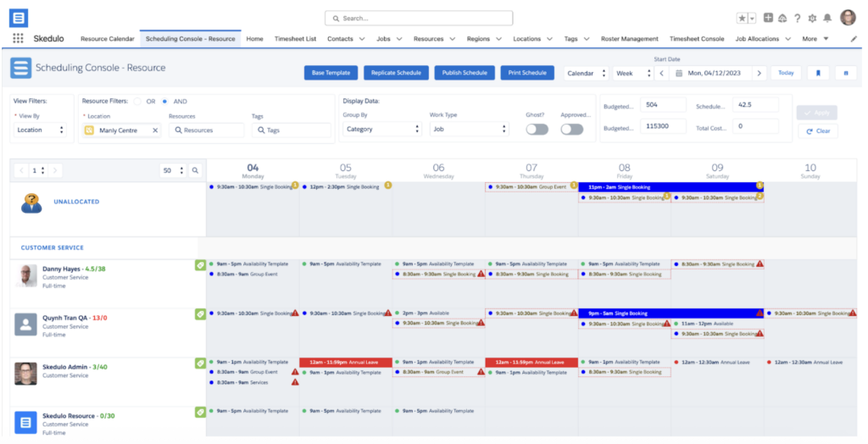Open the Calendar view dropdown
The width and height of the screenshot is (868, 444).
pos(587,73)
